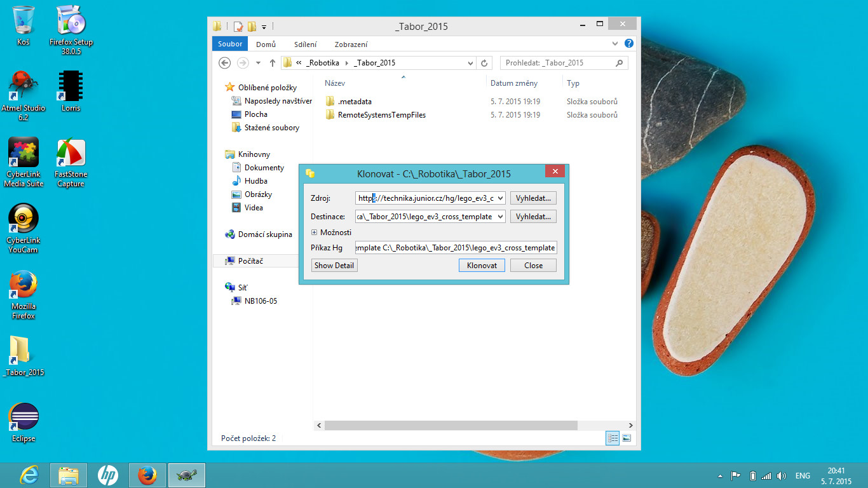
Task: Switch to details view icon
Action: 613,438
